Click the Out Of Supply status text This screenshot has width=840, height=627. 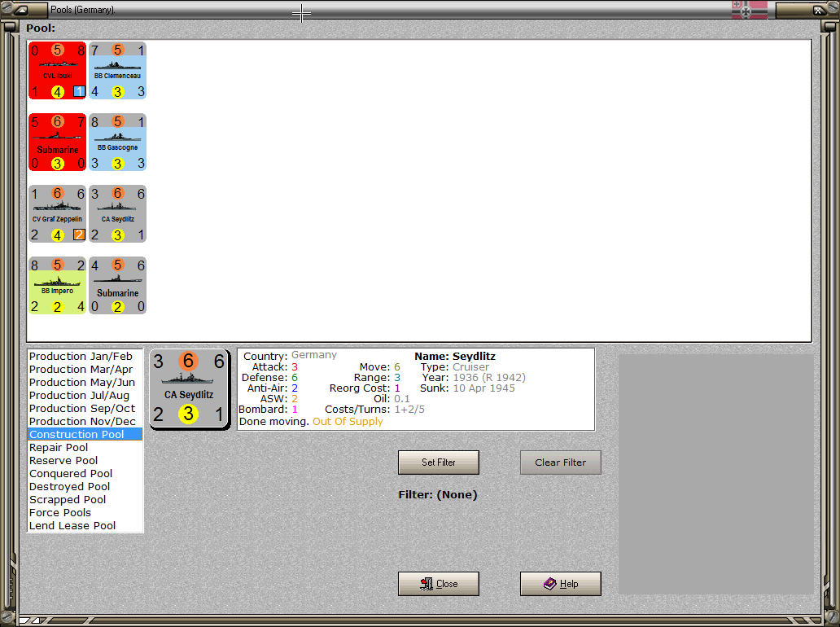348,422
